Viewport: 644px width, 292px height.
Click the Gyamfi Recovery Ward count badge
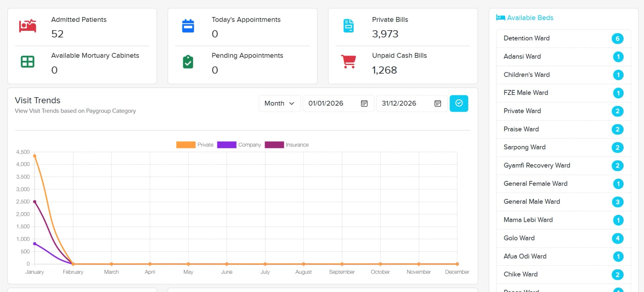pyautogui.click(x=618, y=165)
